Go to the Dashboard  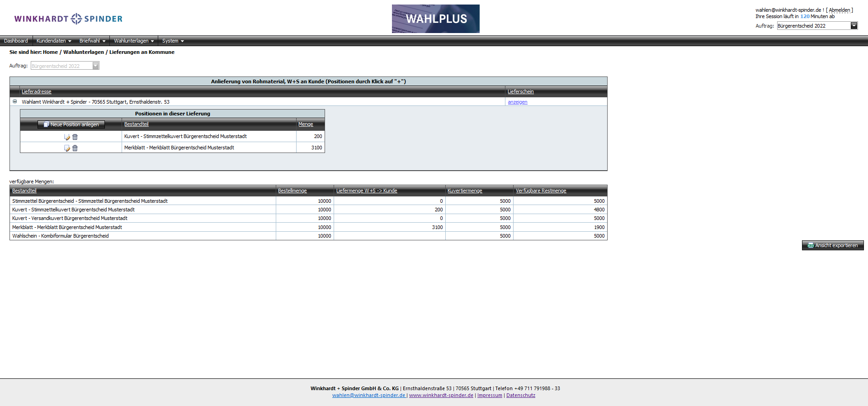(x=16, y=41)
